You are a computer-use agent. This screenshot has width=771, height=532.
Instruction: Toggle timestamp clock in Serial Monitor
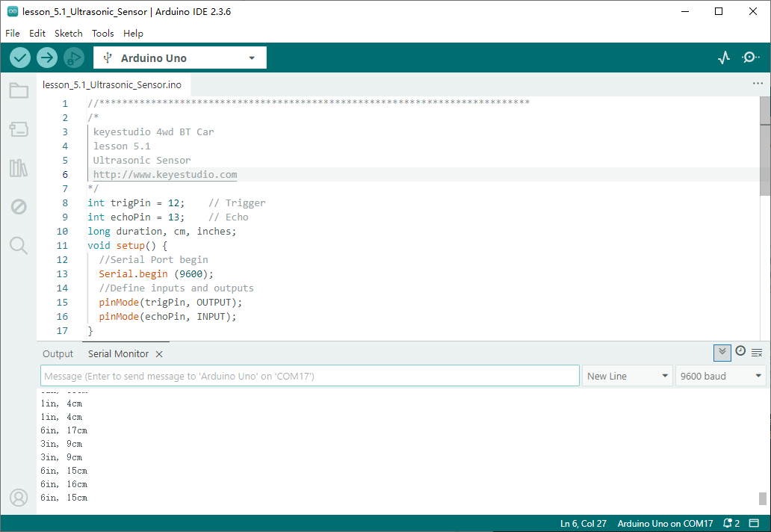click(740, 351)
